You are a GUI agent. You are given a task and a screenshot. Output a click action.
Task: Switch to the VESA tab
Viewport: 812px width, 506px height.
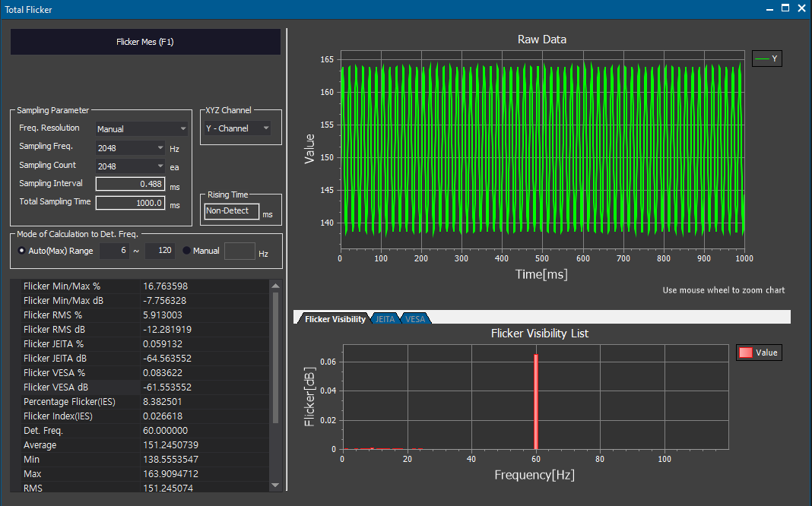coord(414,318)
